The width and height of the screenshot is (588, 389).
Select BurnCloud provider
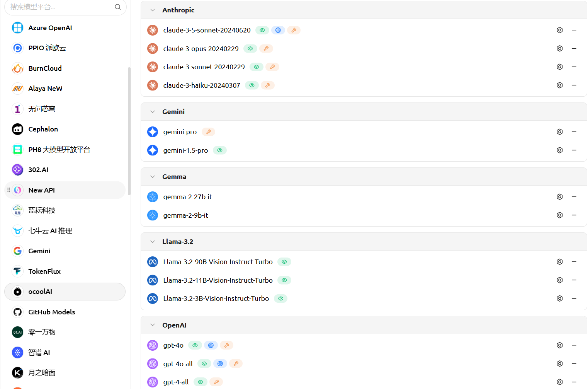[x=65, y=68]
